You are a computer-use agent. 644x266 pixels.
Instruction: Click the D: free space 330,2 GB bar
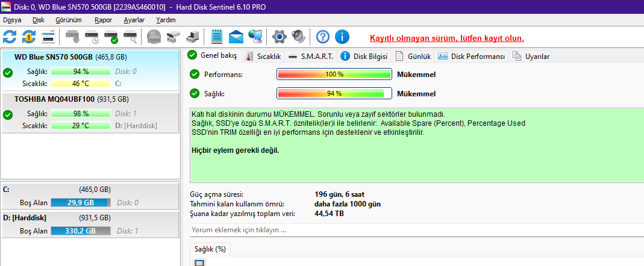[81, 231]
